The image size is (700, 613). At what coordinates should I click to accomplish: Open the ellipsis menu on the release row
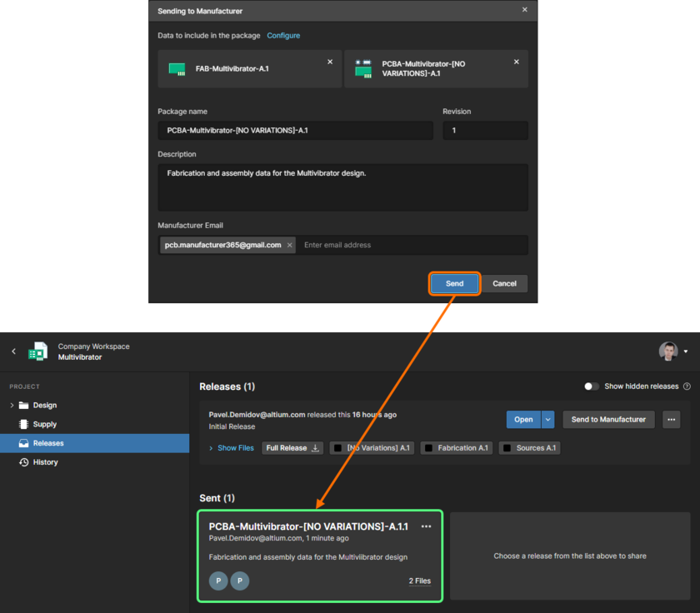(671, 419)
